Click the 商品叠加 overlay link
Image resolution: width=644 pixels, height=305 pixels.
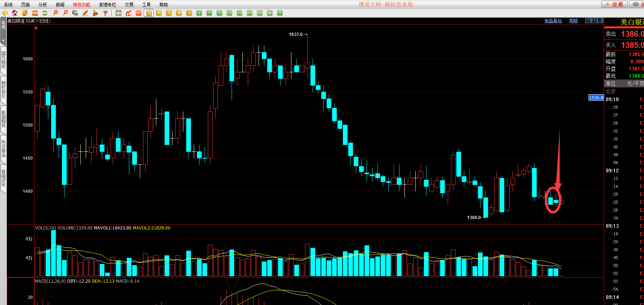(553, 21)
